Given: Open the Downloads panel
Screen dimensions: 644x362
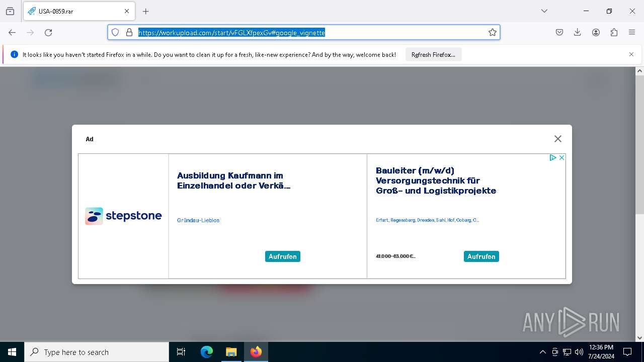Looking at the screenshot, I should tap(578, 32).
